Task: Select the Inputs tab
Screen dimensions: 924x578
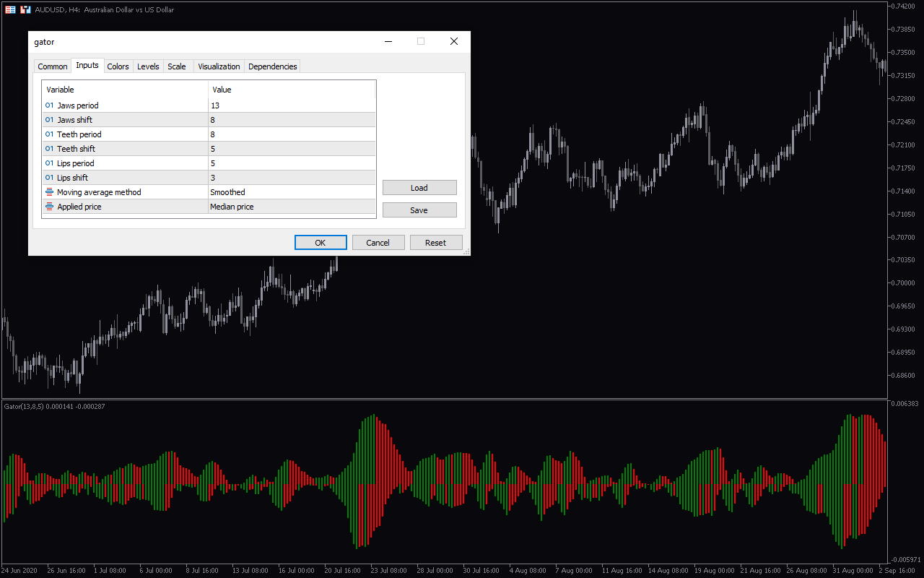Action: coord(87,66)
